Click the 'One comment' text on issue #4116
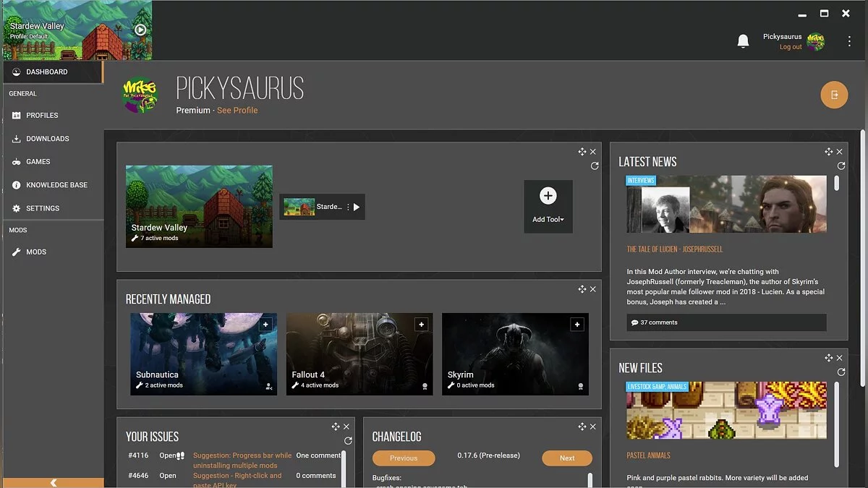Screen dimensions: 868x488 pyautogui.click(x=318, y=455)
